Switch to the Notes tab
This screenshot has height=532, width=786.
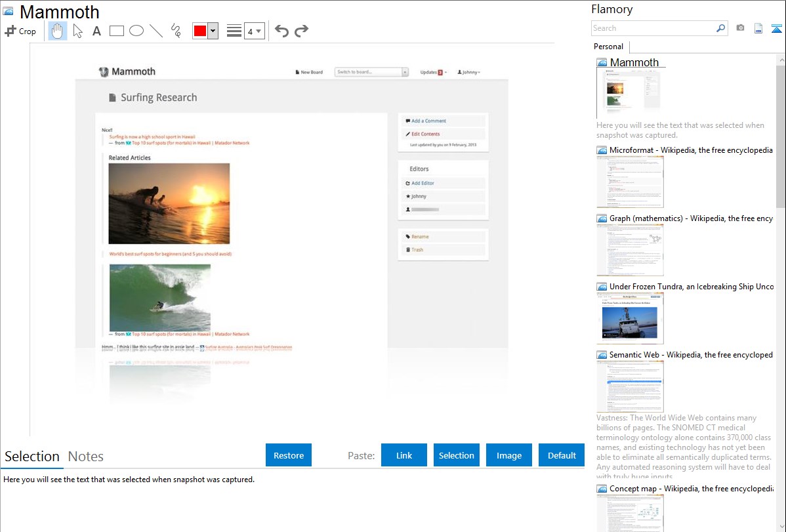[86, 457]
